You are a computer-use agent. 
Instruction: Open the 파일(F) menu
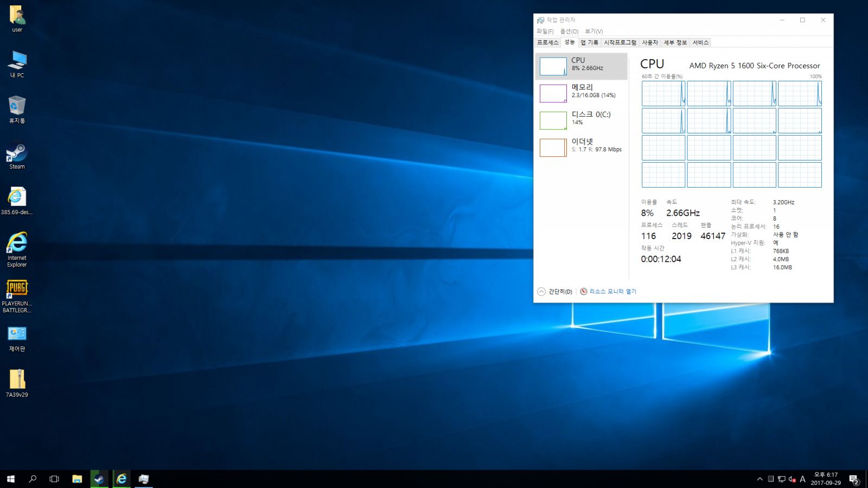coord(545,31)
